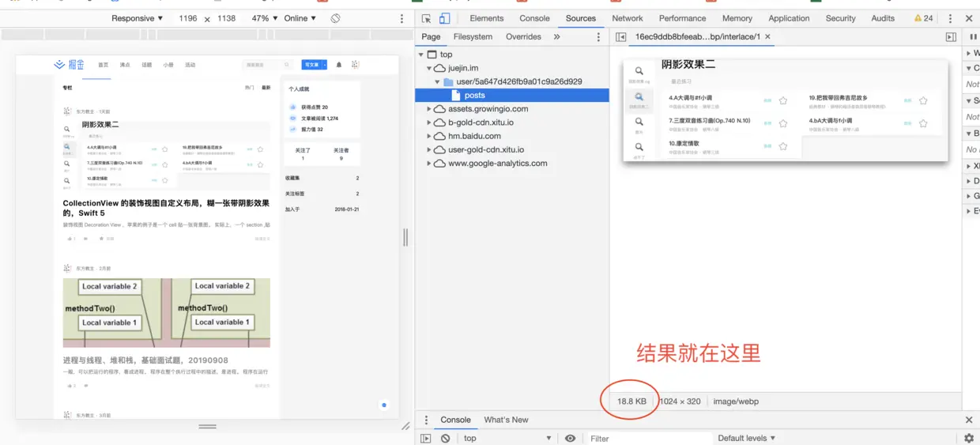Open the Elements tab
Viewport: 980px width, 445px height.
point(487,18)
